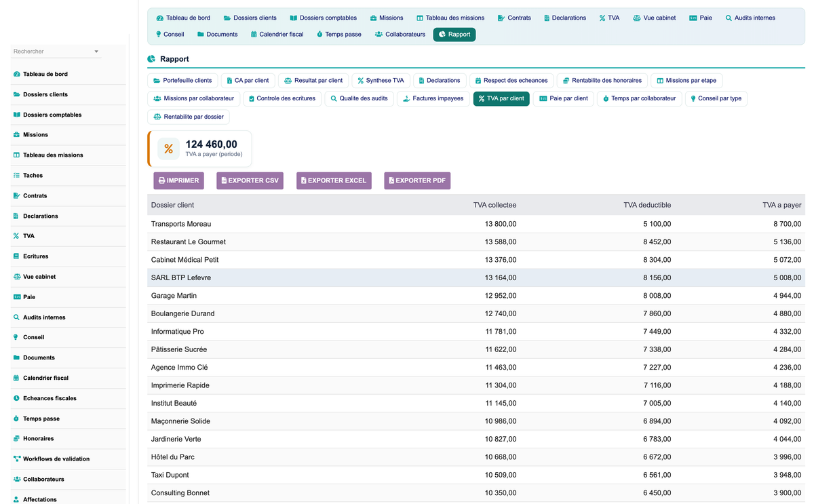Open Documents in the sidebar
Image resolution: width=814 pixels, height=504 pixels.
point(69,357)
